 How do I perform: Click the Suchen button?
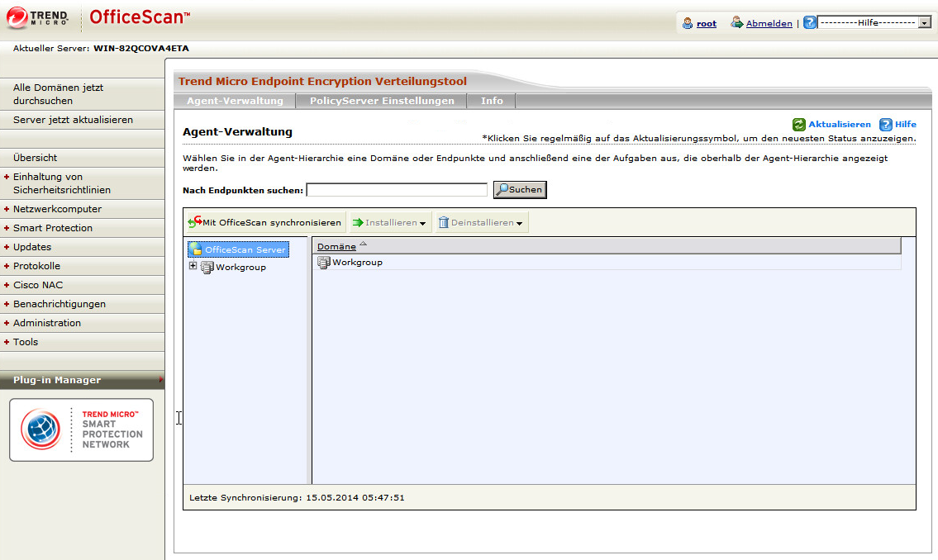[x=519, y=189]
